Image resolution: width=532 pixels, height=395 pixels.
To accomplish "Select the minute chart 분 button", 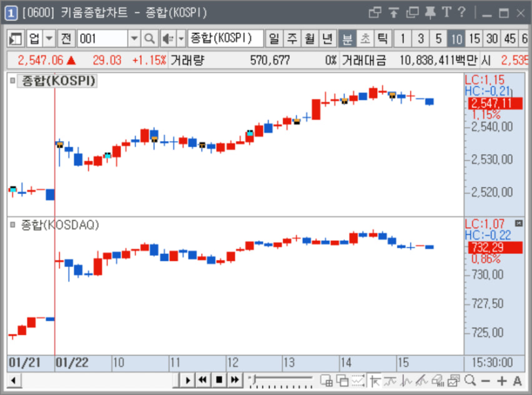I will pyautogui.click(x=347, y=39).
